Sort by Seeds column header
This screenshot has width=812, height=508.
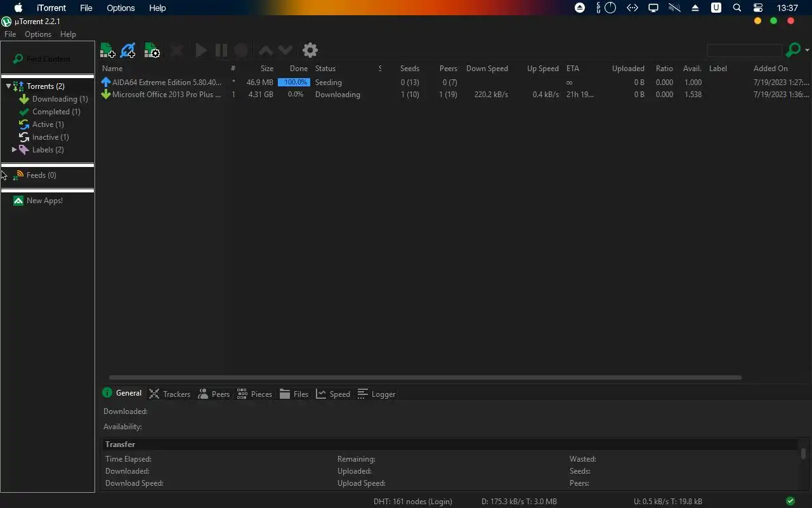410,69
